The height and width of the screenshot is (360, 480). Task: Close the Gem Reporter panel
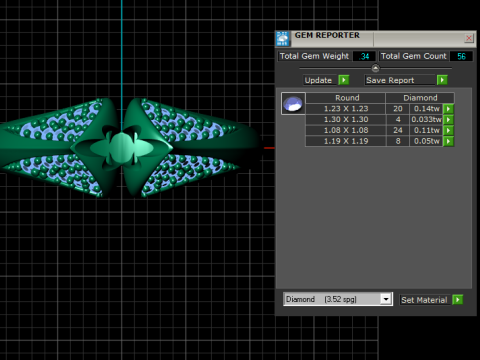click(469, 38)
